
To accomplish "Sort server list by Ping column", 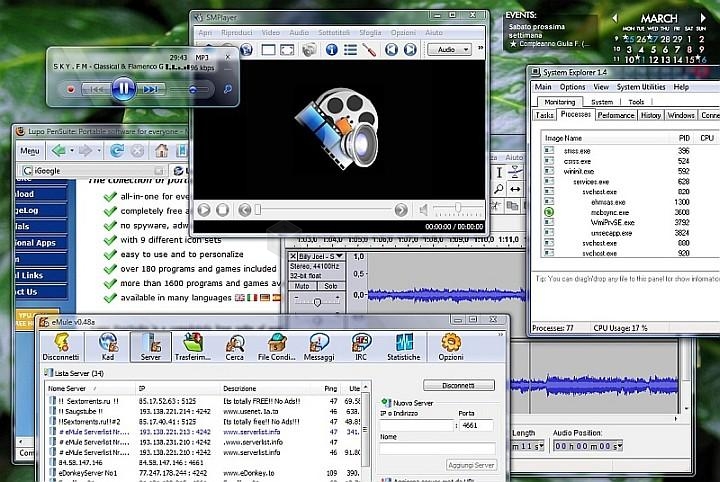I will coord(331,388).
